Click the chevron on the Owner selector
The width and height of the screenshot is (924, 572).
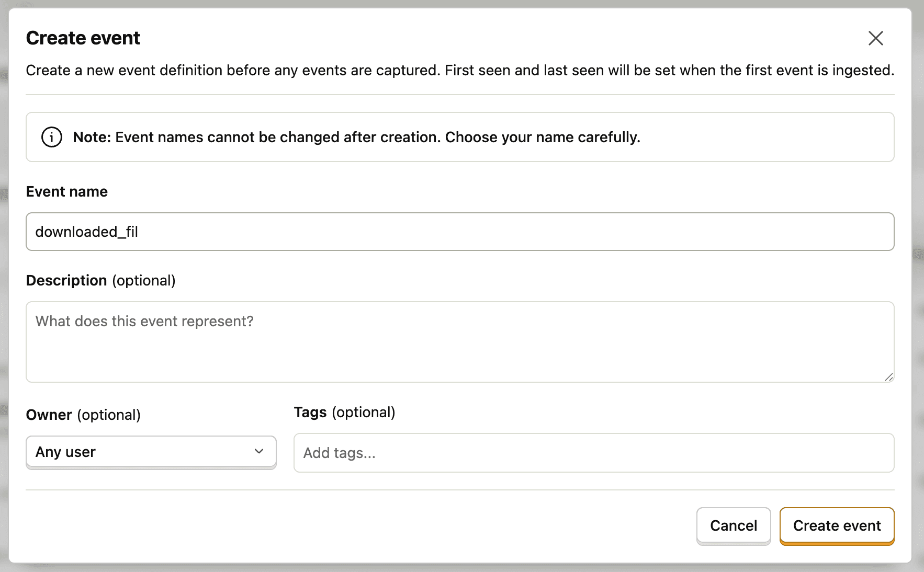258,451
